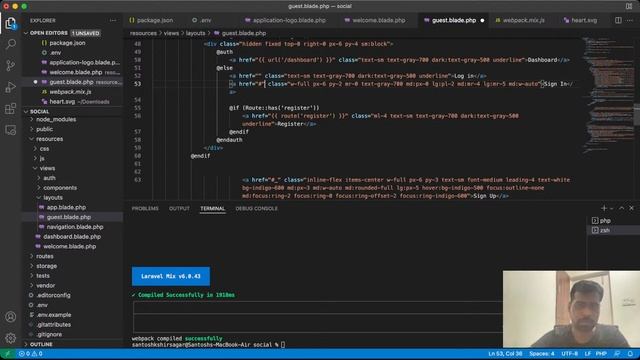Expand the routes folder
640x360 pixels.
click(x=44, y=256)
